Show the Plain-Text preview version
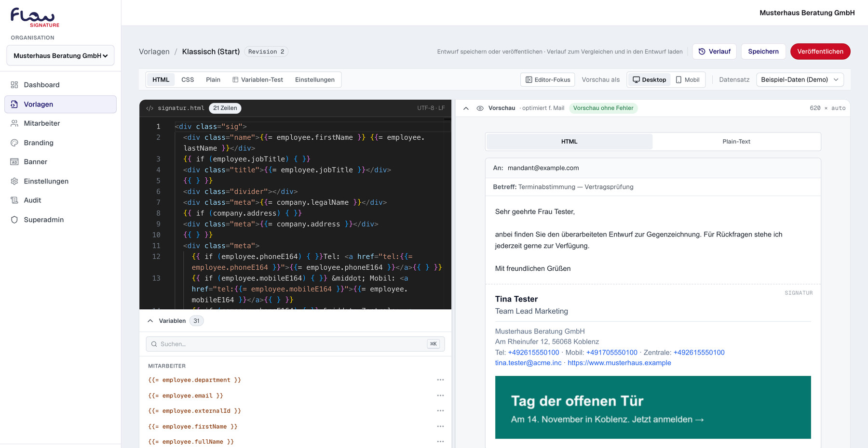Viewport: 868px width, 448px height. (x=736, y=142)
